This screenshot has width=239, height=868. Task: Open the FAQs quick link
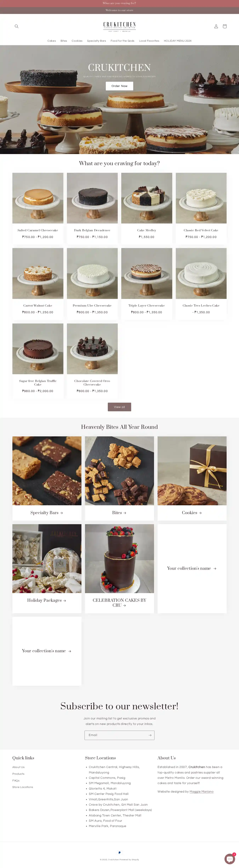point(16,780)
